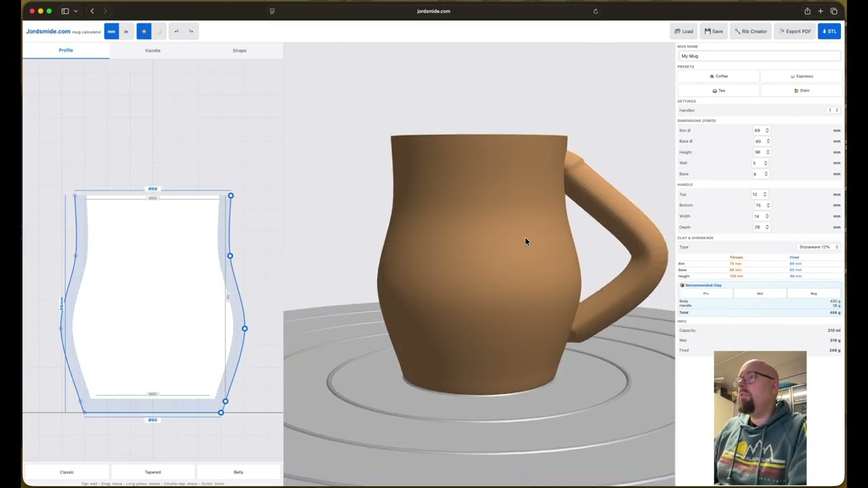Open the Rib Creator

(751, 31)
